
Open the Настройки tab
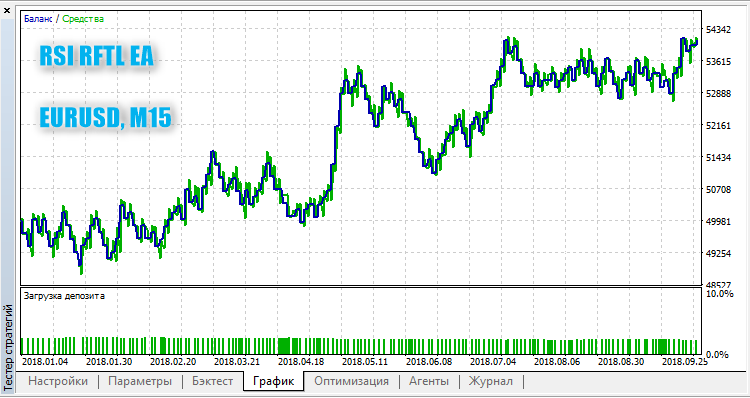coord(58,381)
